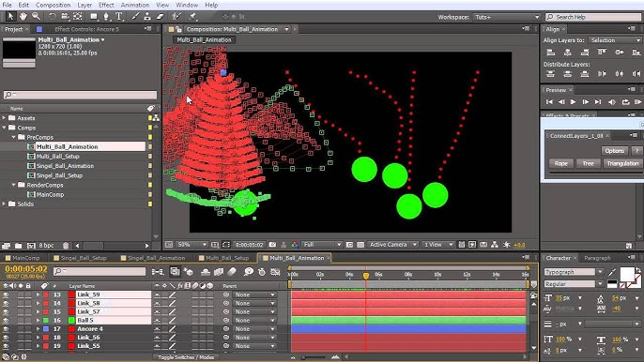This screenshot has height=362, width=644.
Task: Hide the Link_55 layer eye toggle
Action: 6,346
